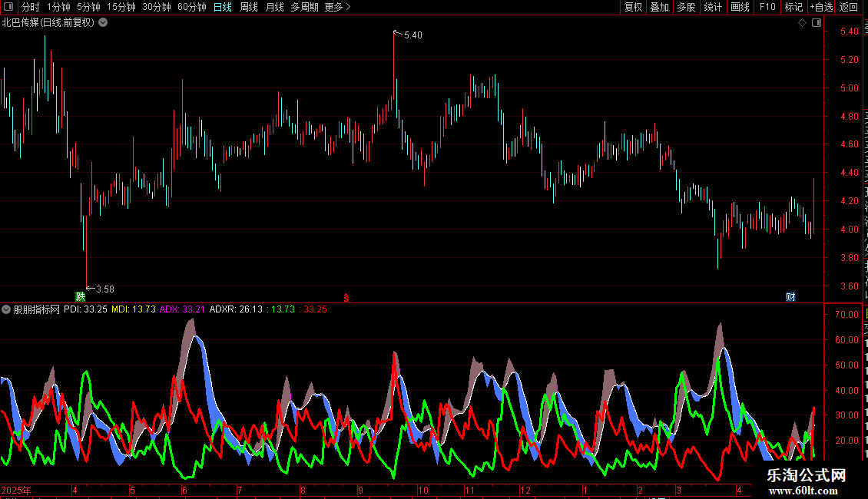Image resolution: width=868 pixels, height=499 pixels.
Task: Select the 1分钟 period tab
Action: (58, 7)
